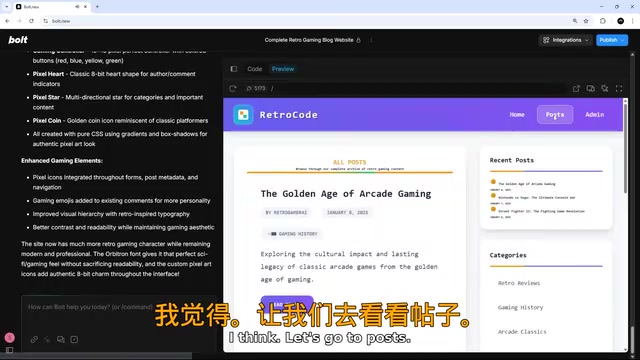The height and width of the screenshot is (360, 640).
Task: Click the Read More button
Action: coord(287,304)
